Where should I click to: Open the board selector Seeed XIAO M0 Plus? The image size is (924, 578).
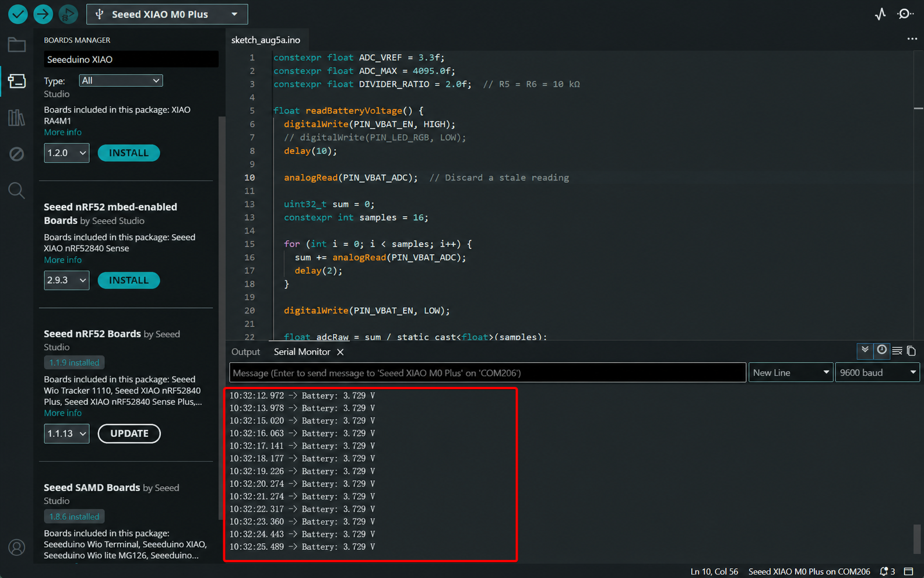tap(167, 14)
